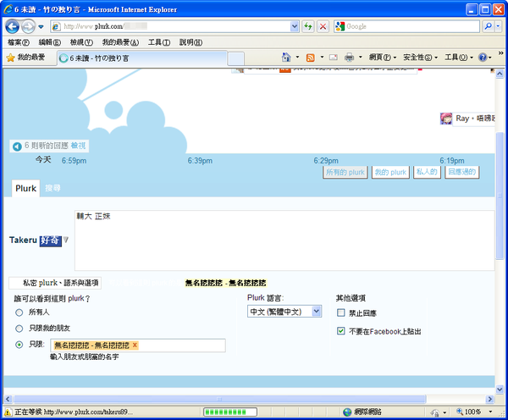Click the 回應過的 filter button

[x=462, y=172]
